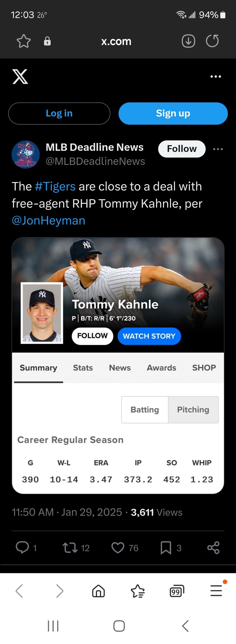Image resolution: width=236 pixels, height=644 pixels.
Task: Open browser tabs switcher showing 99
Action: (177, 591)
